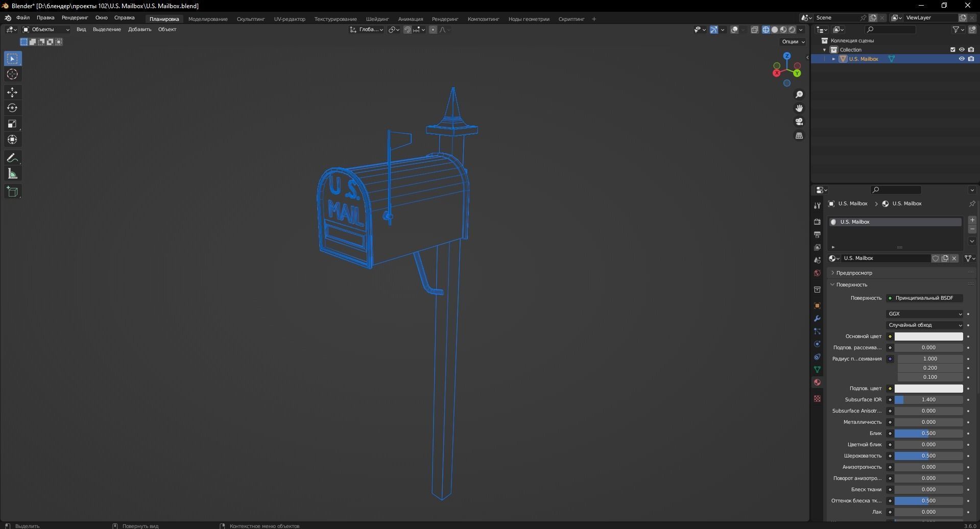This screenshot has height=529, width=980.
Task: Collapse the Поверхность panel
Action: pos(852,284)
